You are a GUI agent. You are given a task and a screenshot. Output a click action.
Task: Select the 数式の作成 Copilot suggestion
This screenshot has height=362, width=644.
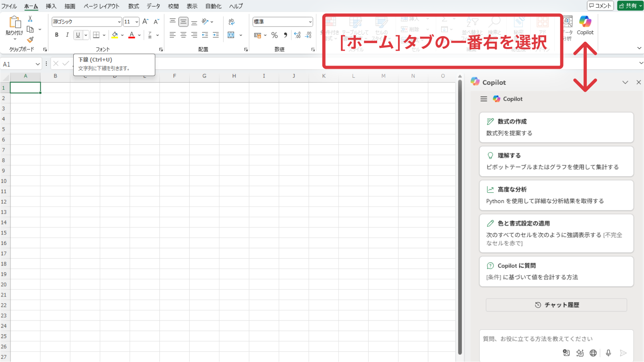[556, 127]
